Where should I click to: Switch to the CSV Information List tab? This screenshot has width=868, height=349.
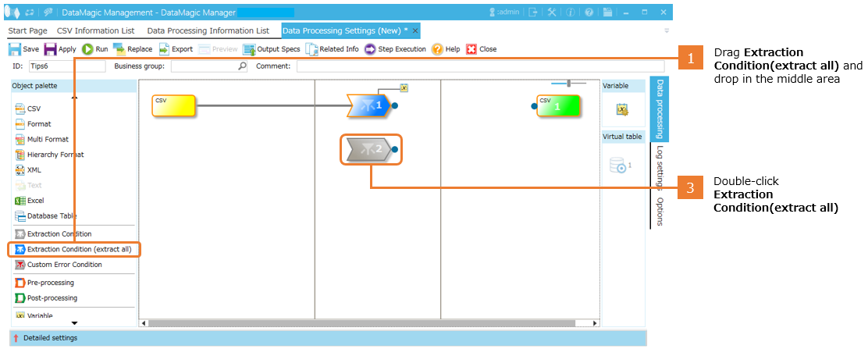[x=95, y=30]
